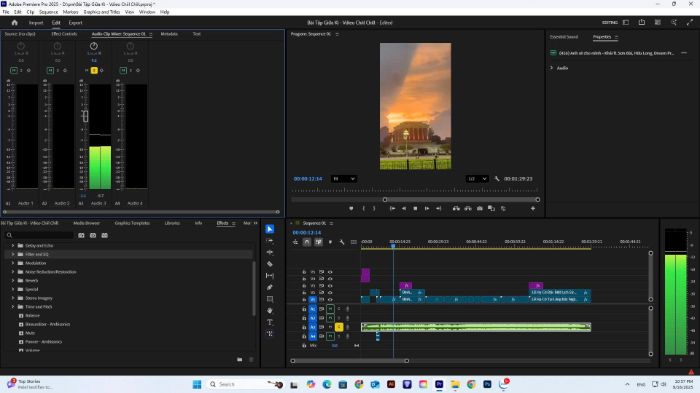
Task: Expand the Delay and Echo folder
Action: (x=12, y=246)
